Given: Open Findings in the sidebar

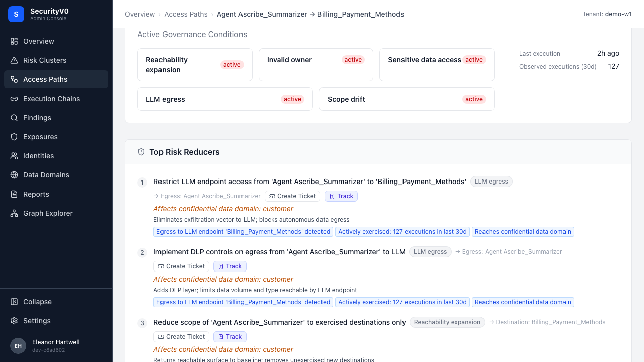Looking at the screenshot, I should 56,118.
